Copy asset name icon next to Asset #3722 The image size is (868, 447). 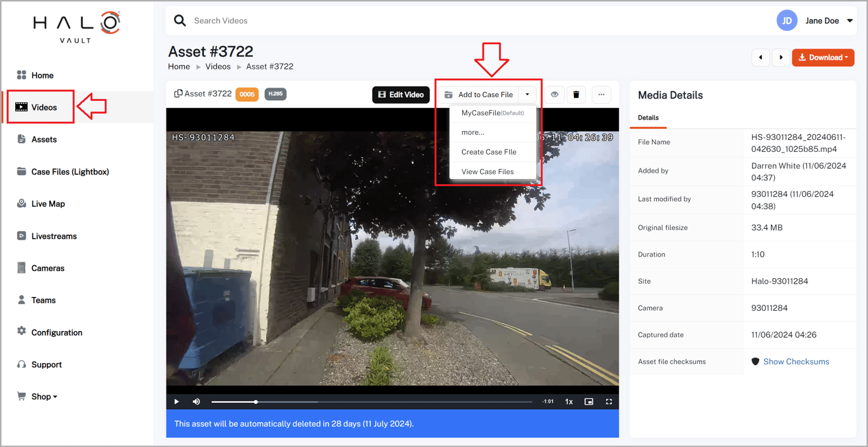(x=179, y=93)
